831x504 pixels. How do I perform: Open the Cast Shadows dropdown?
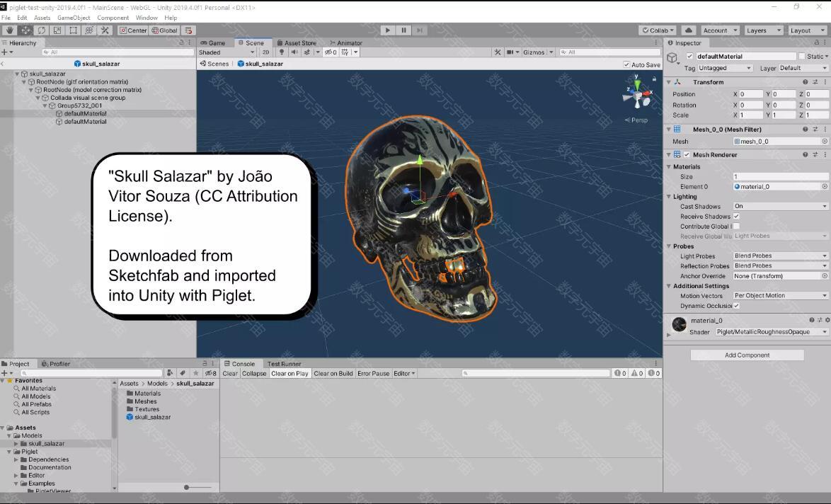781,206
